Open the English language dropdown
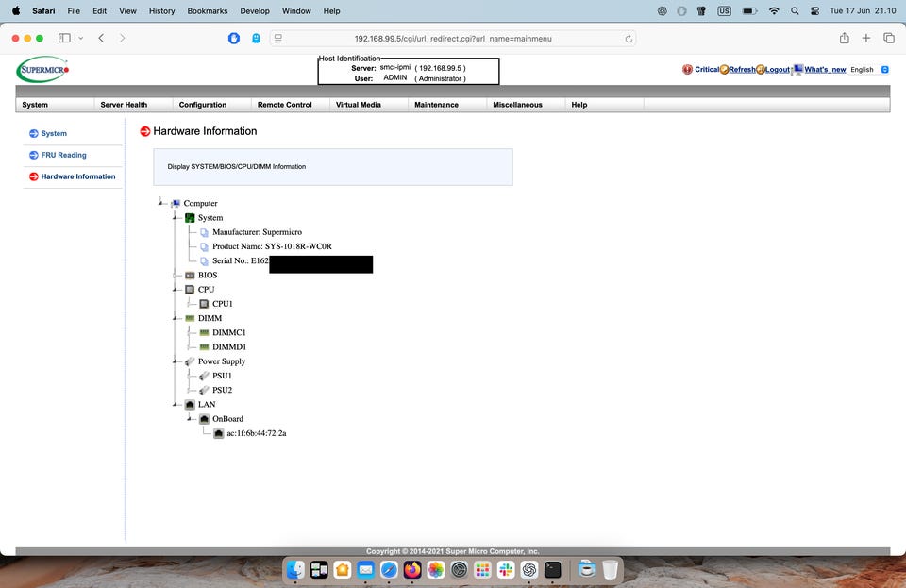Image resolution: width=906 pixels, height=588 pixels. click(x=869, y=69)
